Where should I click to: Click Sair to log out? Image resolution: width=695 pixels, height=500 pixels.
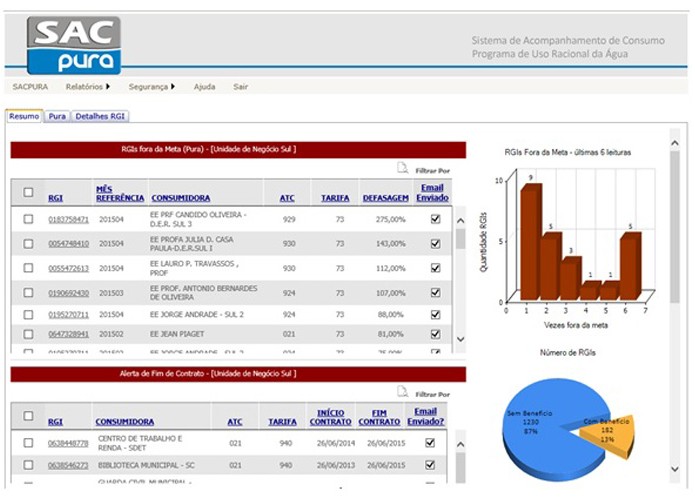coord(241,86)
